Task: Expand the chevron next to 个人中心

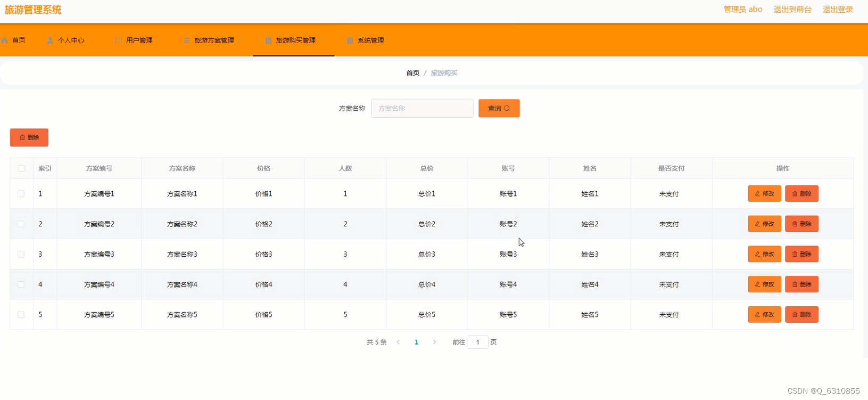Action: (91, 40)
